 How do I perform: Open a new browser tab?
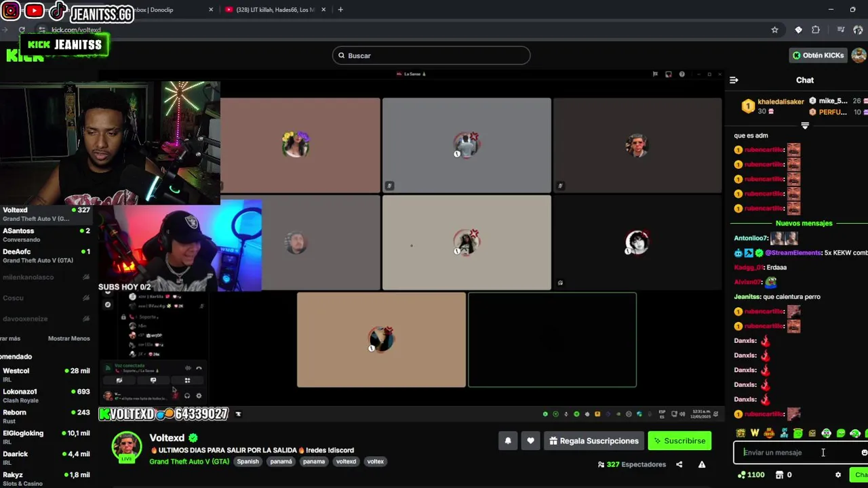pyautogui.click(x=340, y=9)
